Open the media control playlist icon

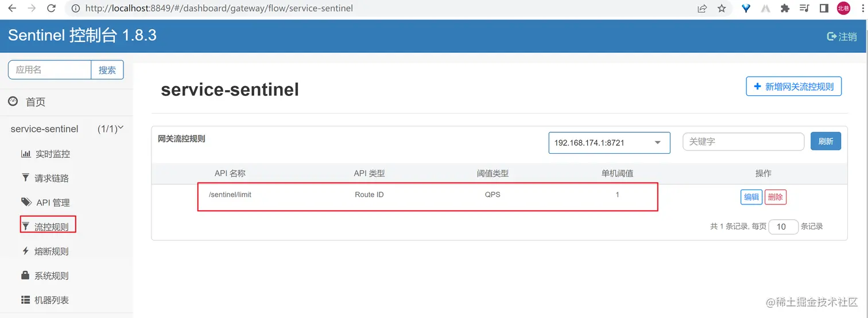(x=804, y=9)
